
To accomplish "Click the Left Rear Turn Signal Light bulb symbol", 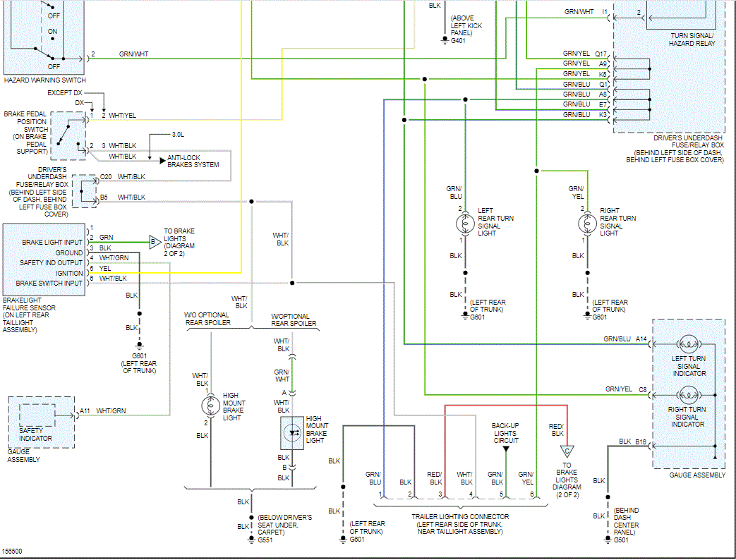I will click(465, 224).
